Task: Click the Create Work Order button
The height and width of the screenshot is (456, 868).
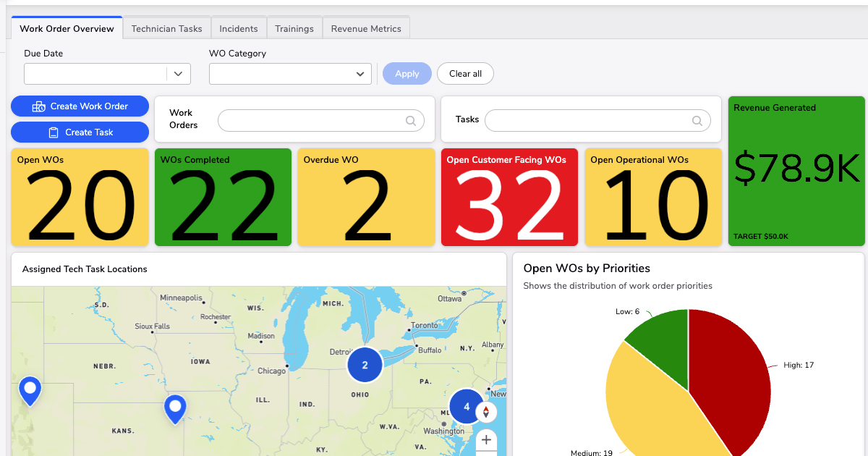Action: (80, 106)
